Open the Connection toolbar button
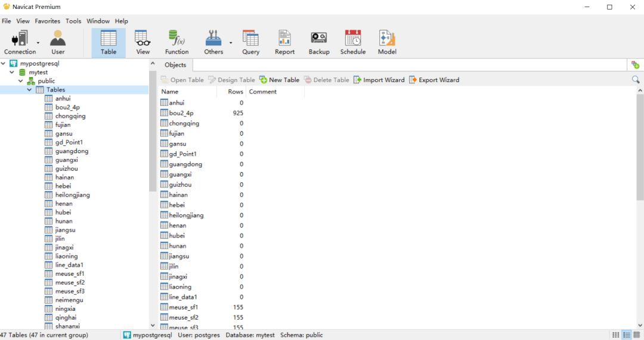This screenshot has height=340, width=644. [x=20, y=43]
